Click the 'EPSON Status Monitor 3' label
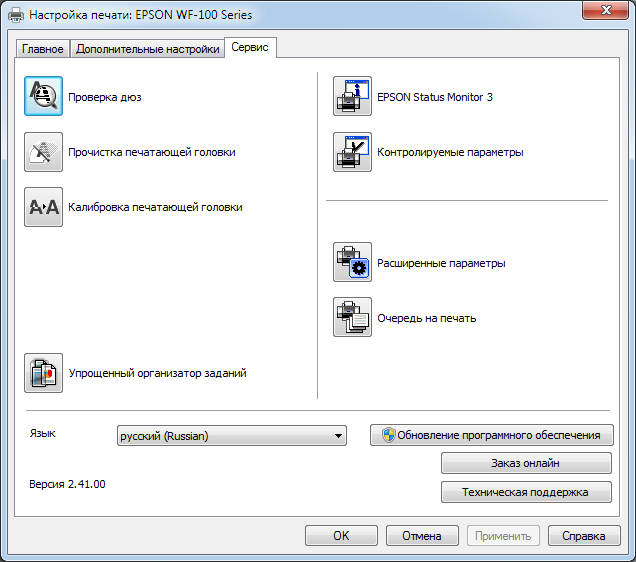This screenshot has width=636, height=562. (435, 97)
